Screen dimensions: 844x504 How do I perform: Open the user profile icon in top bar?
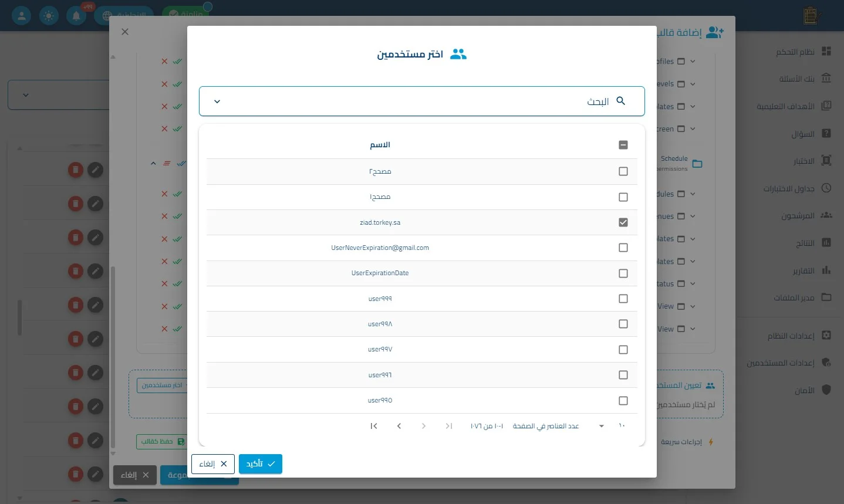pyautogui.click(x=21, y=16)
